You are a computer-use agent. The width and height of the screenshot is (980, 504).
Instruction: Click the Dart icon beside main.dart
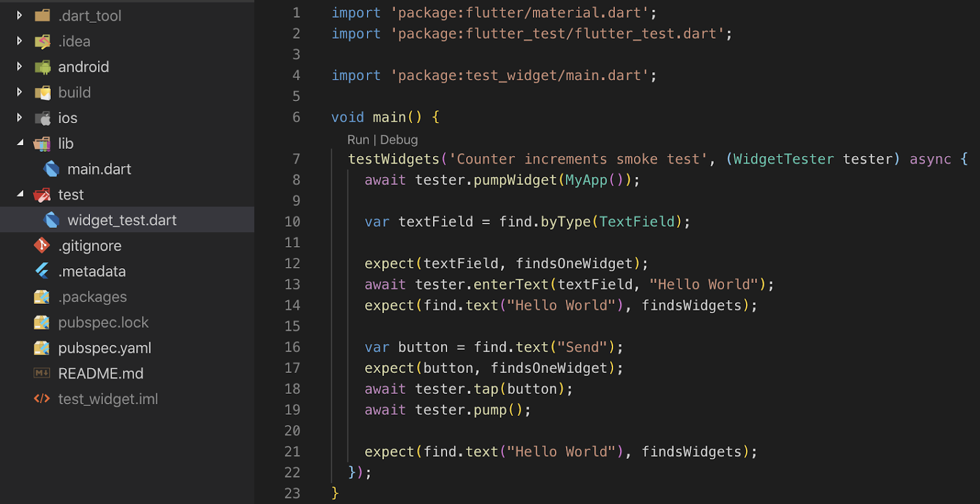(x=52, y=169)
